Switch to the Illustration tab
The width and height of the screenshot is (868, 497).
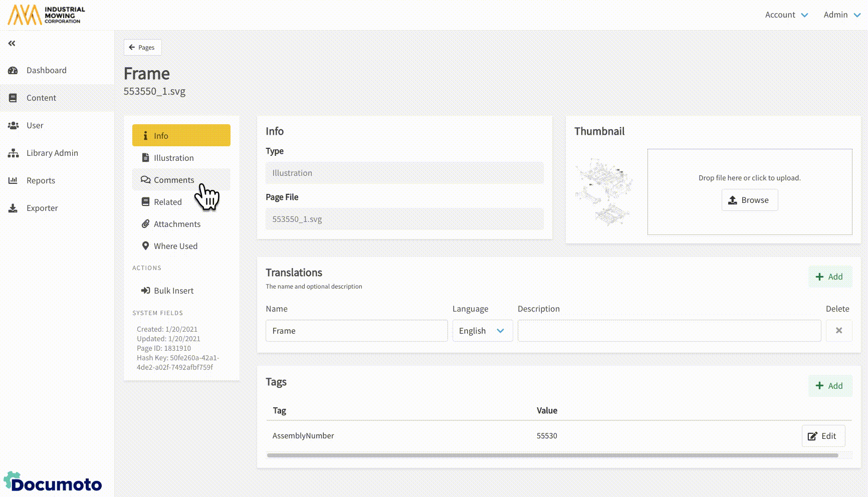click(173, 158)
